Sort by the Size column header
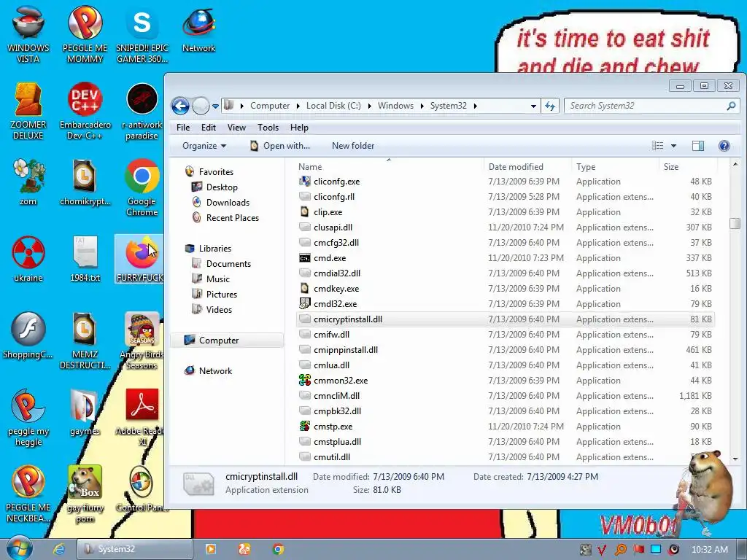 [x=687, y=167]
